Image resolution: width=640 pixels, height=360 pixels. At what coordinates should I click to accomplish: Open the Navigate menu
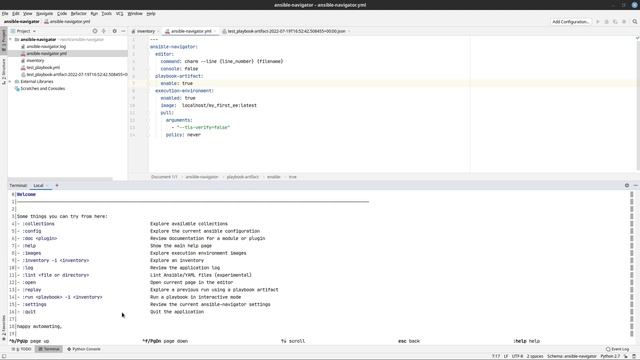click(x=44, y=13)
